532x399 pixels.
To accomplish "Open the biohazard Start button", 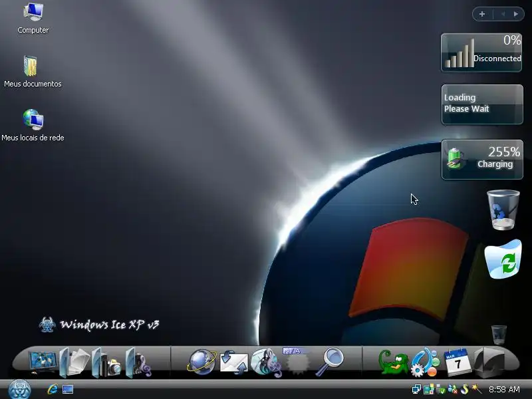I will pos(19,389).
